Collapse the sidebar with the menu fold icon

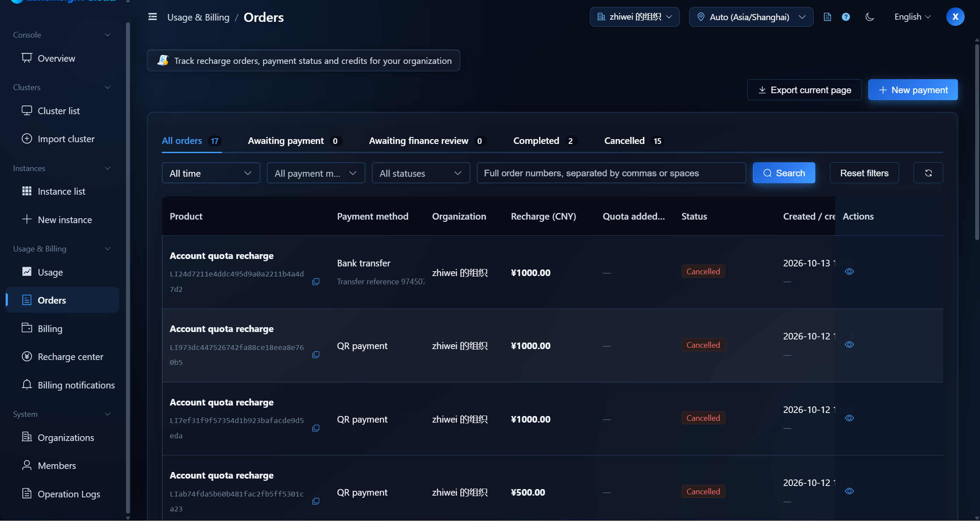[x=153, y=17]
